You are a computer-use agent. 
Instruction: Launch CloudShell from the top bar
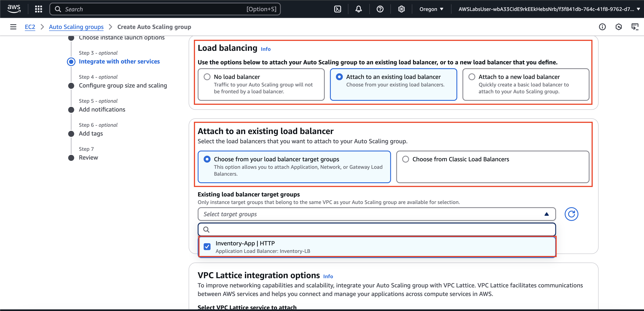(x=337, y=9)
